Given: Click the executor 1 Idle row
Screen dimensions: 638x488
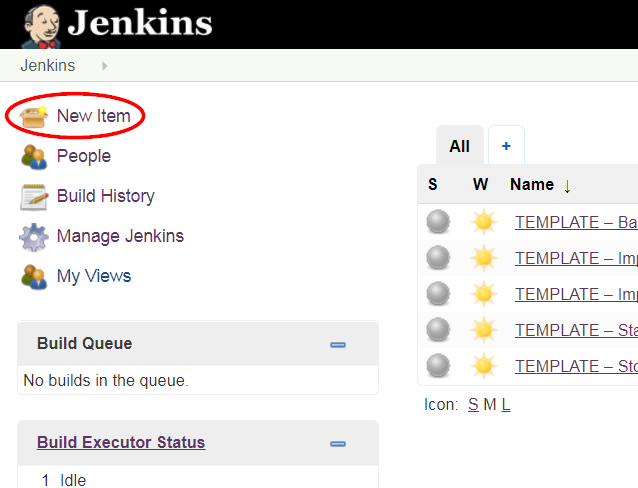Looking at the screenshot, I should point(198,479).
